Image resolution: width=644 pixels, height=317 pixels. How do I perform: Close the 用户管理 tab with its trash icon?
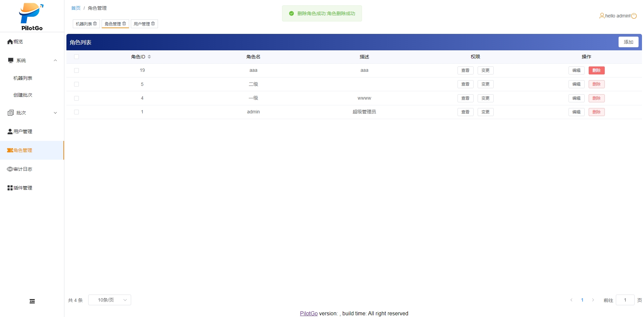[153, 24]
